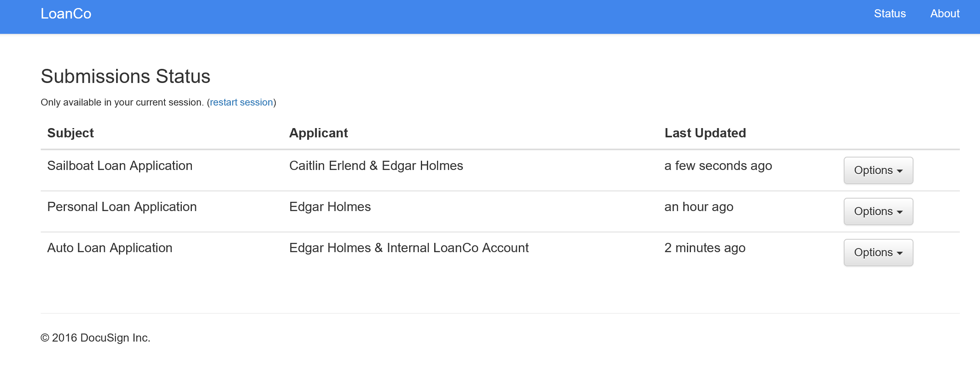Click the caret arrow on the second Options button

(900, 212)
